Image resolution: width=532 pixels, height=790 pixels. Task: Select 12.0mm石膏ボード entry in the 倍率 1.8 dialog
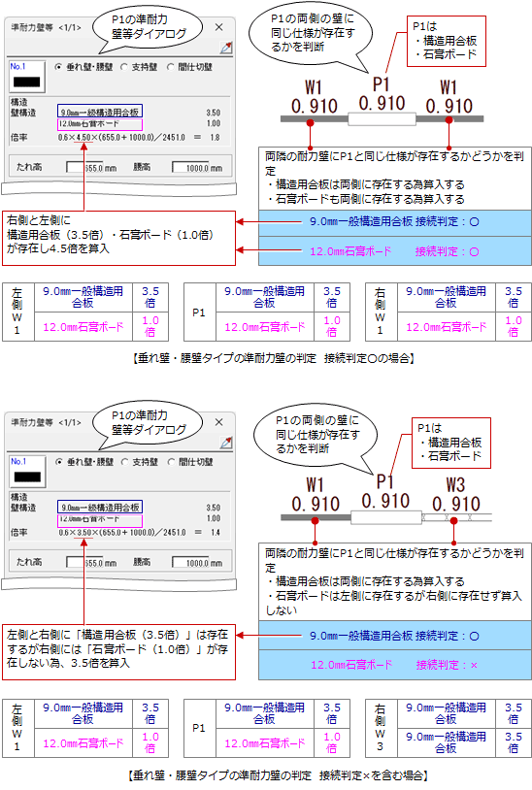pyautogui.click(x=100, y=124)
